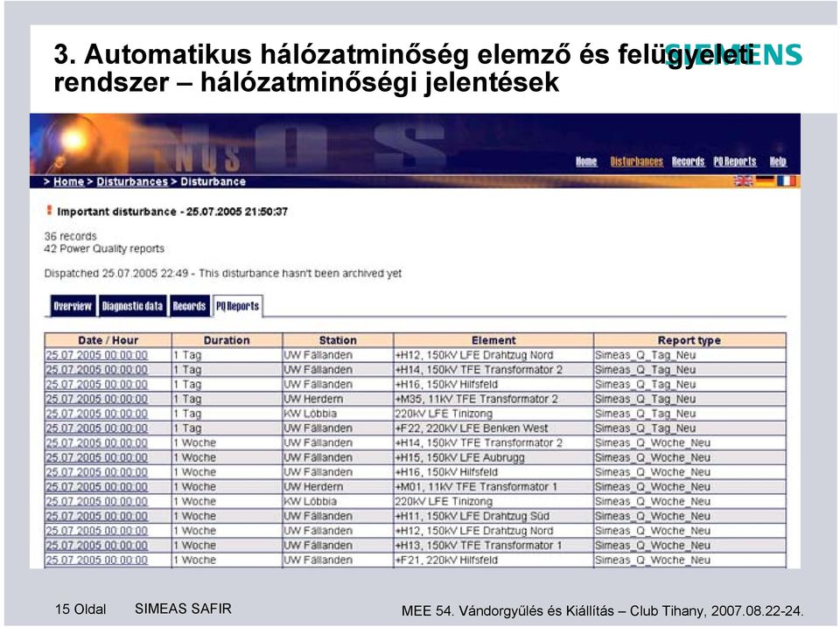Click the '+H15, 150kV LFE Aubrugg' element cell

[493, 458]
